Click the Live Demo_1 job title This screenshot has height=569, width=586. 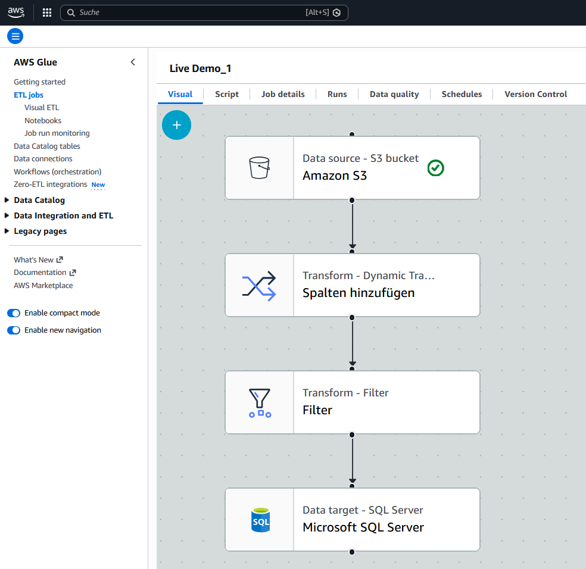point(200,68)
